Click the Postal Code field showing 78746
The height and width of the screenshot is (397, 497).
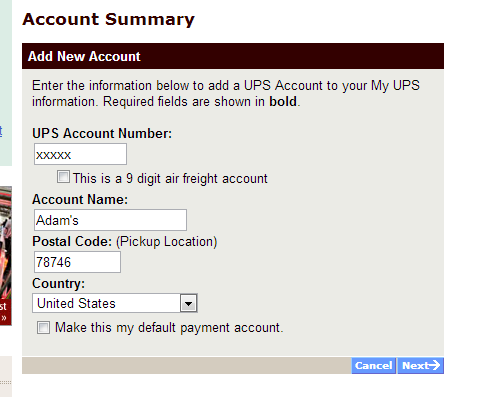[77, 262]
